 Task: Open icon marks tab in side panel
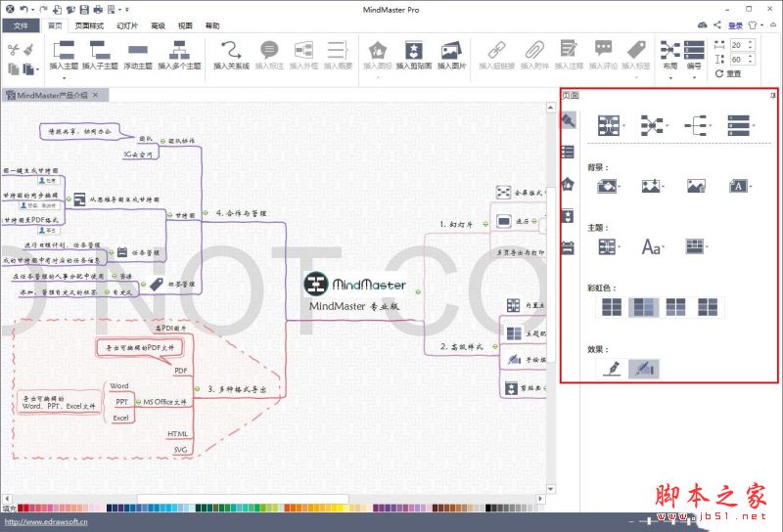point(568,184)
